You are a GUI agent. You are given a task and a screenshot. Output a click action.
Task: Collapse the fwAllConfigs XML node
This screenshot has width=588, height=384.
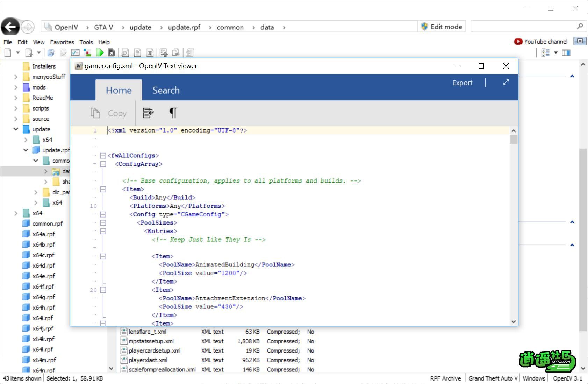(x=103, y=156)
